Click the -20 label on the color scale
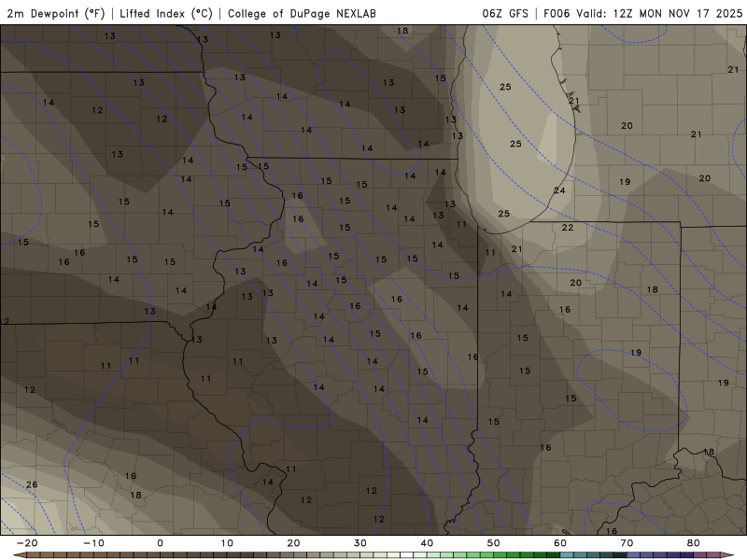 tap(27, 543)
